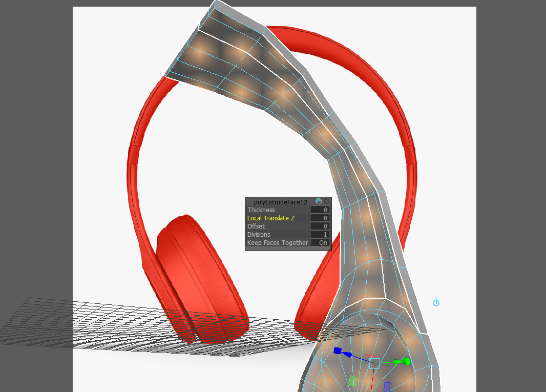Click the globe icon on the polyExtrudeFace12 editor

tap(319, 201)
